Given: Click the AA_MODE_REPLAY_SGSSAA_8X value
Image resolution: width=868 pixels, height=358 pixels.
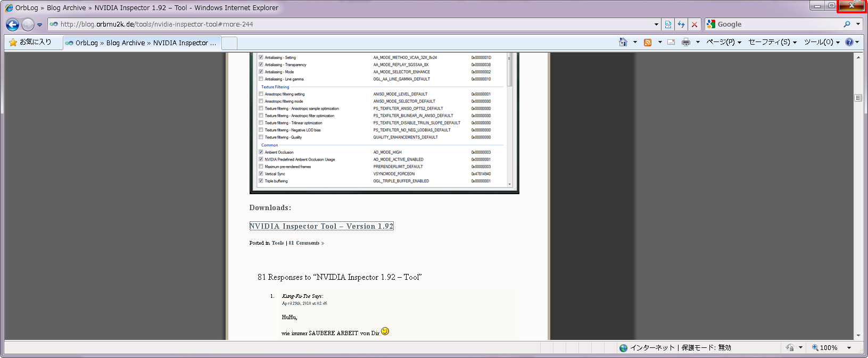Looking at the screenshot, I should (401, 65).
